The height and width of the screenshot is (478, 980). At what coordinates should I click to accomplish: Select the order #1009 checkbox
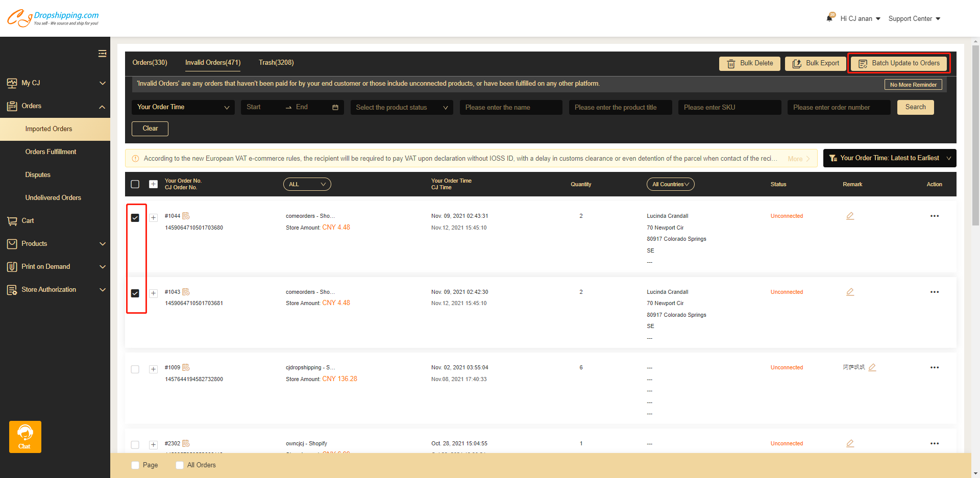click(135, 369)
